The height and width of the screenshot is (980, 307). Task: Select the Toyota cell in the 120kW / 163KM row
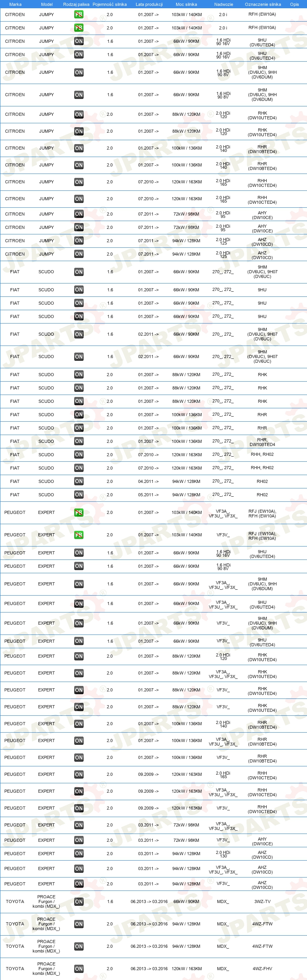[15, 969]
